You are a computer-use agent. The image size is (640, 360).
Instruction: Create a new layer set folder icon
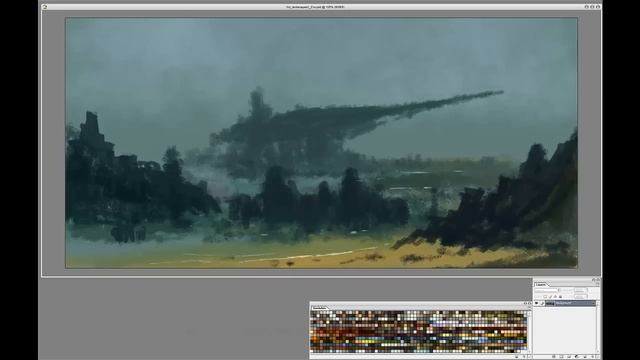pyautogui.click(x=569, y=357)
